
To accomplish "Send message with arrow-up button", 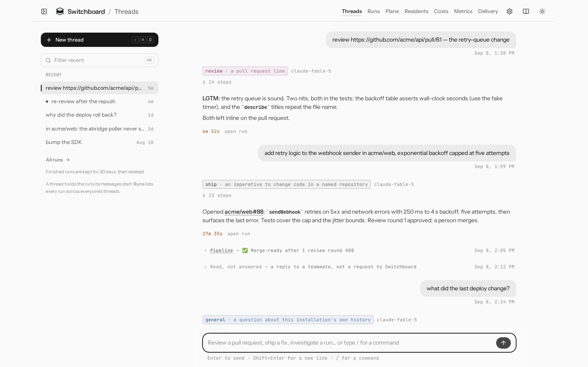I will click(x=503, y=343).
